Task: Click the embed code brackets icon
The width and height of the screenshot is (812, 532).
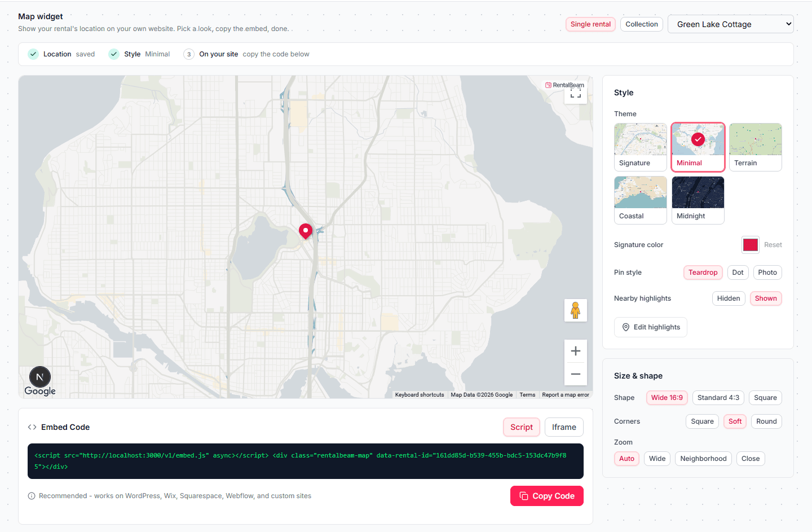Action: point(32,427)
